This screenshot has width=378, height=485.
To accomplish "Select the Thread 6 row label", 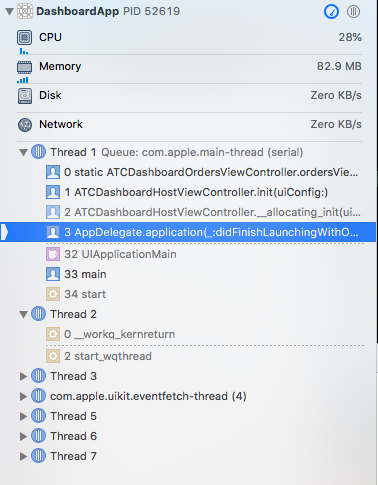I will (73, 436).
